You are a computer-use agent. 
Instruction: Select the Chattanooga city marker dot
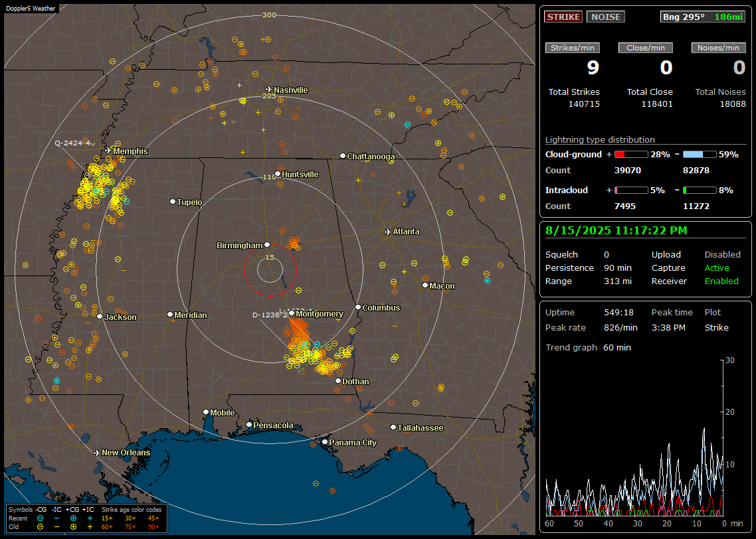pyautogui.click(x=343, y=156)
